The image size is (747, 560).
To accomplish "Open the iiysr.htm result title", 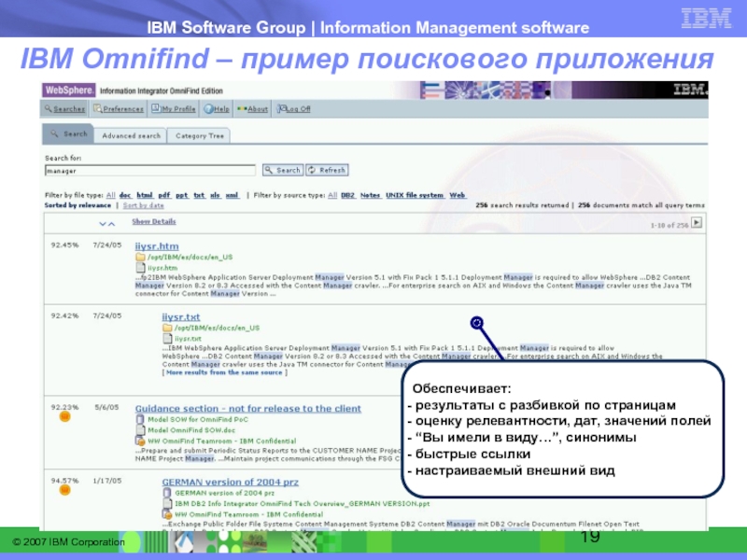I will pos(156,246).
